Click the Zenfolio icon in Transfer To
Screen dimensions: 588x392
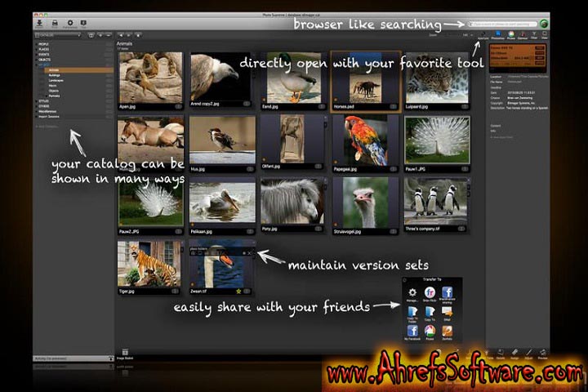(x=447, y=332)
